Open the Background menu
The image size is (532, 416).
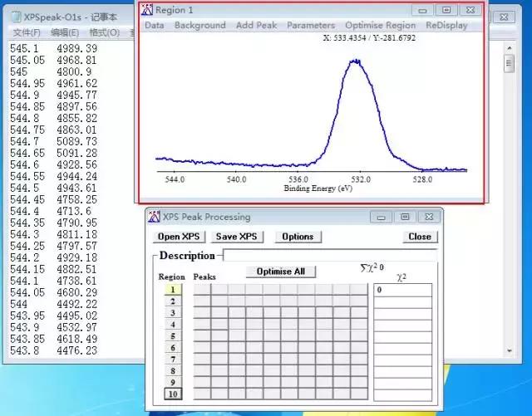199,26
